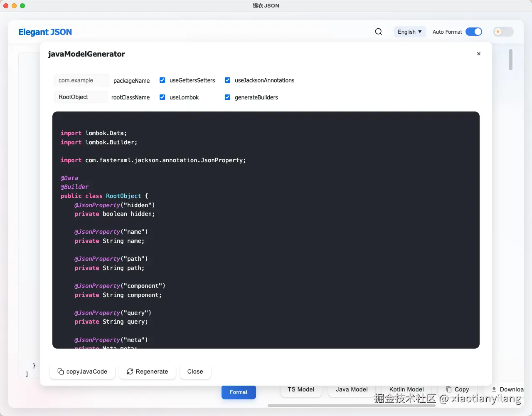Click the Close button in dialog
The width and height of the screenshot is (532, 416).
(195, 371)
